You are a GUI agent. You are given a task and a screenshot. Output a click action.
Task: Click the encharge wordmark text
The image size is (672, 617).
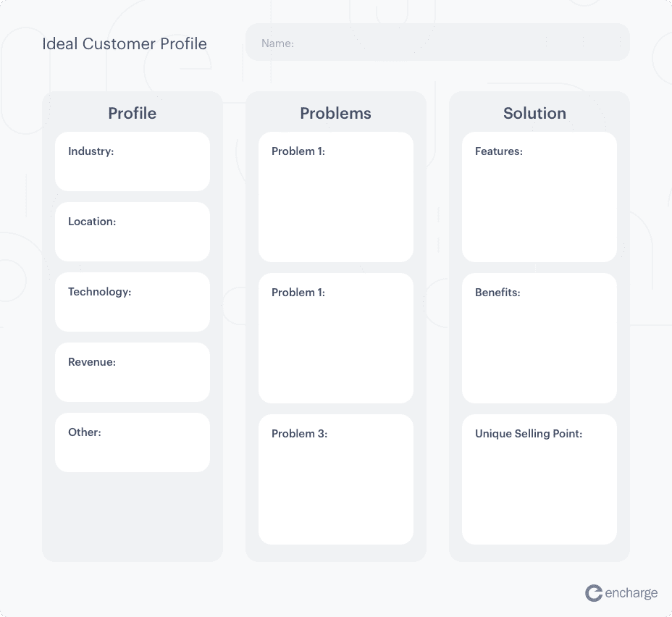click(x=631, y=593)
